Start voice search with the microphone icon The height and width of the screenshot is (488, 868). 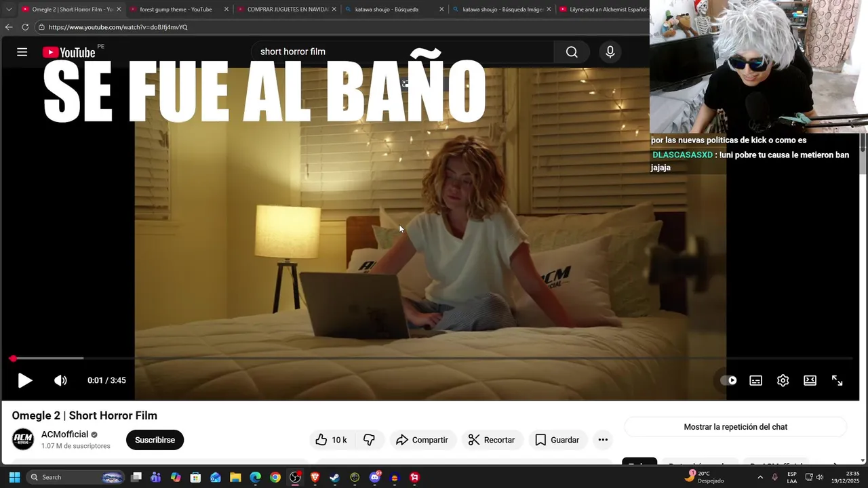[610, 52]
